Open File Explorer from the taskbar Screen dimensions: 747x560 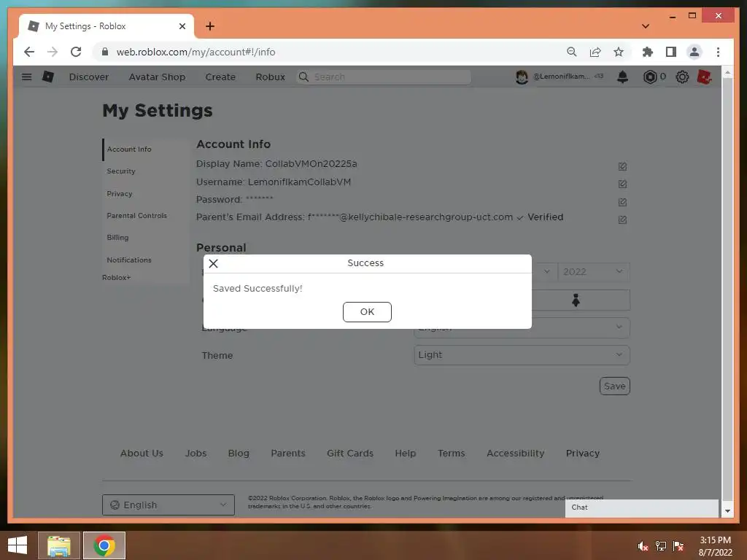pos(59,545)
